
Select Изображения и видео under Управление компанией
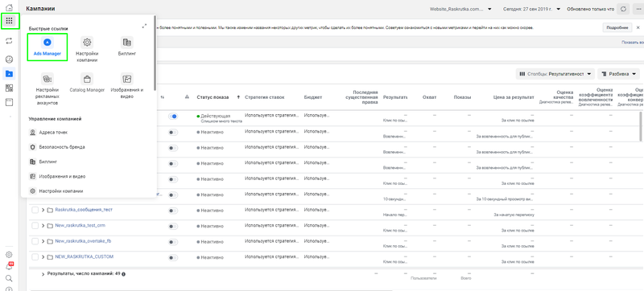[57, 176]
